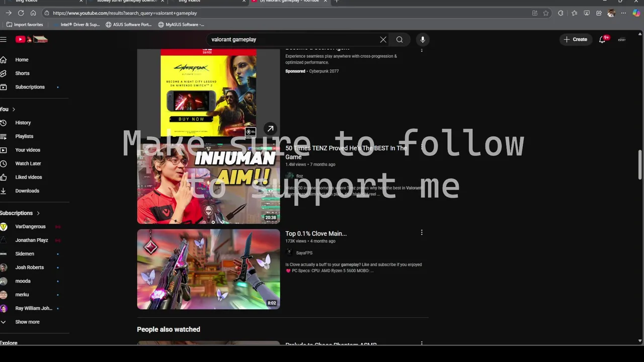Open the Top 0.1% Clove Main video title
Image resolution: width=644 pixels, height=362 pixels.
click(x=316, y=234)
